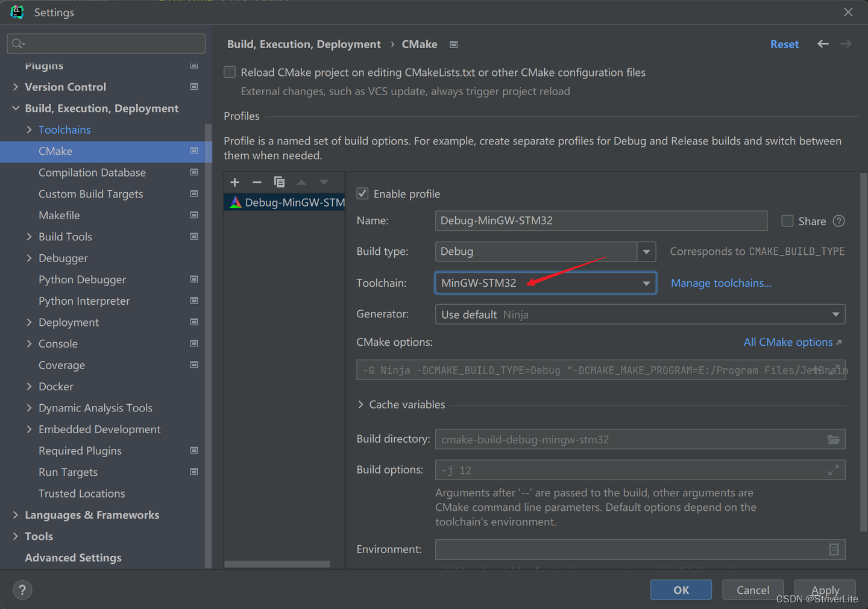The width and height of the screenshot is (868, 609).
Task: Click the profile details vertical scrollbar
Action: tap(864, 352)
